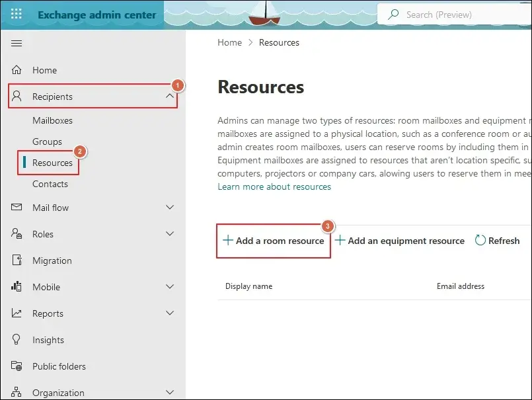The height and width of the screenshot is (400, 532).
Task: Collapse the Recipients section chevron
Action: (x=170, y=96)
